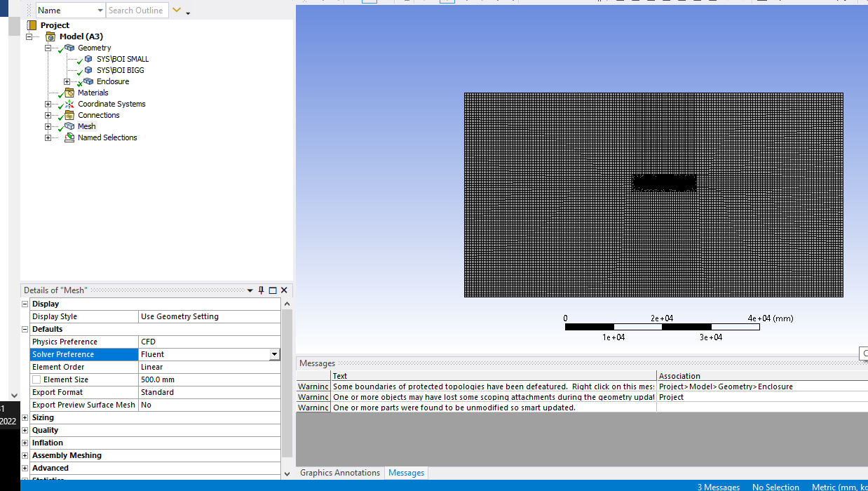
Task: Select the protected topologies defeatured warning message
Action: click(494, 386)
